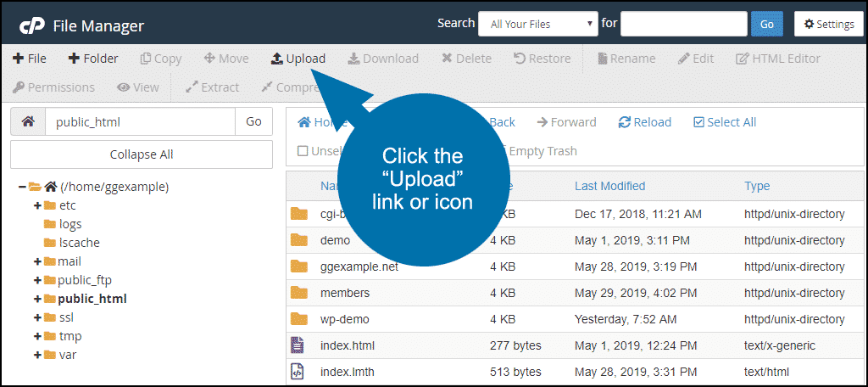The image size is (868, 387).
Task: Select the cgi-bin folder icon
Action: tap(299, 214)
